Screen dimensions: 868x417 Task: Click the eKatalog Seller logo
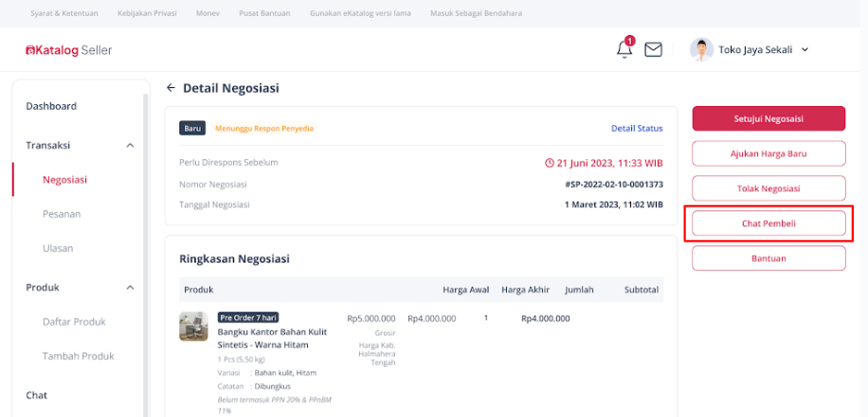68,50
